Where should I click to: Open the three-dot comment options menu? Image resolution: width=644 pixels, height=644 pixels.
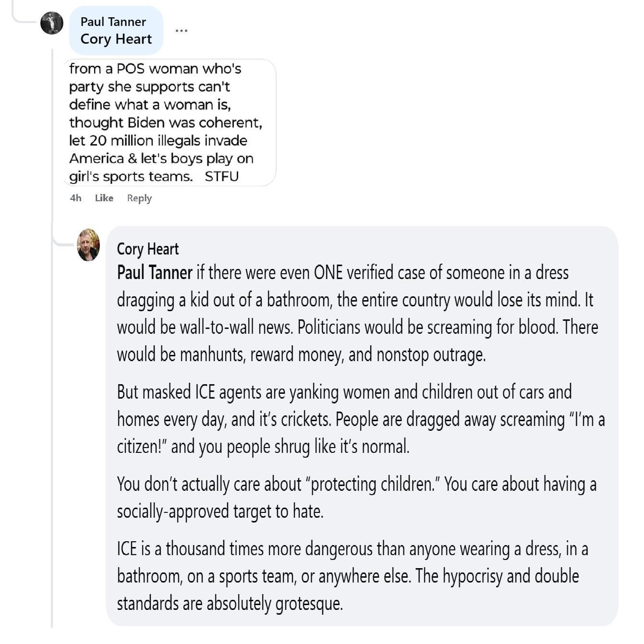pos(181,31)
